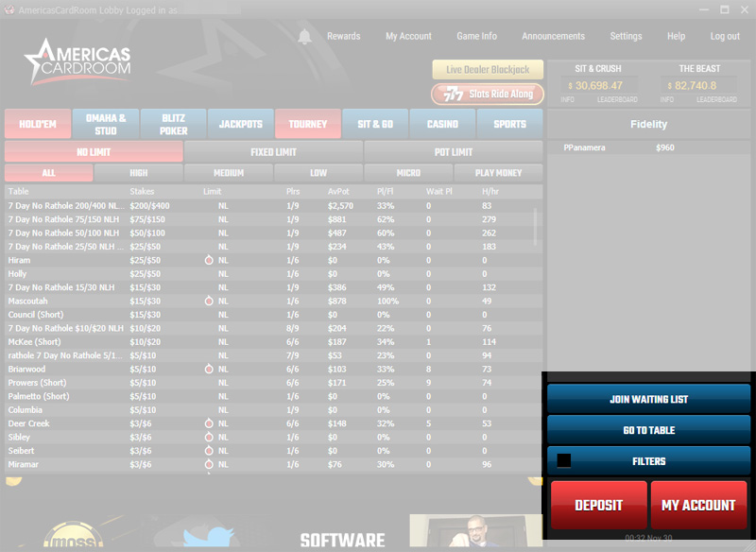
Task: Open LEADERBOARD under The Beast
Action: (716, 99)
